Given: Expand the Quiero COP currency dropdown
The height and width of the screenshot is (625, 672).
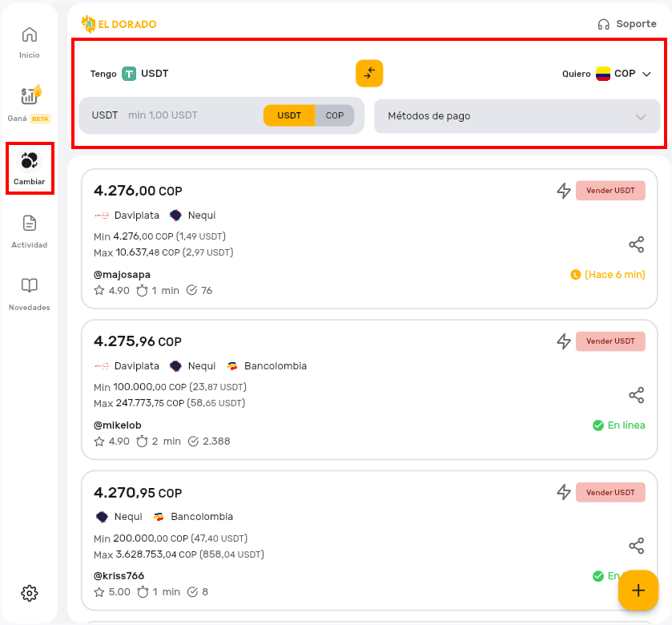Looking at the screenshot, I should (x=607, y=74).
